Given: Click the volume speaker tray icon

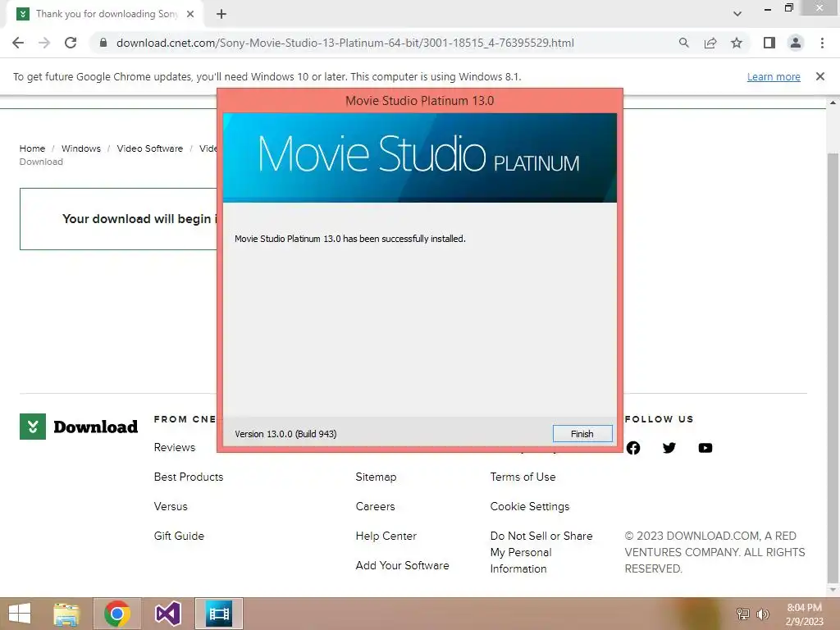Looking at the screenshot, I should pyautogui.click(x=763, y=614).
